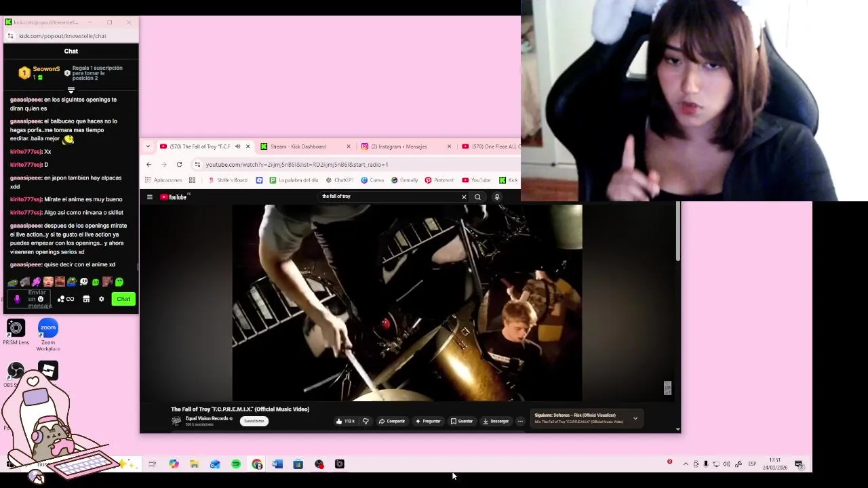Image resolution: width=868 pixels, height=488 pixels.
Task: Open Pinterest bookmark
Action: pos(439,180)
